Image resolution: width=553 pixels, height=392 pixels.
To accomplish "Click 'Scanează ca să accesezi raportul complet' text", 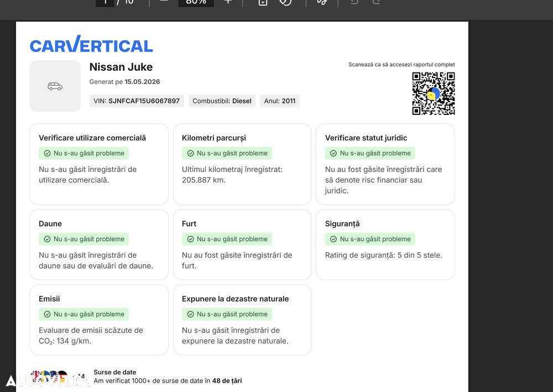I will click(401, 65).
